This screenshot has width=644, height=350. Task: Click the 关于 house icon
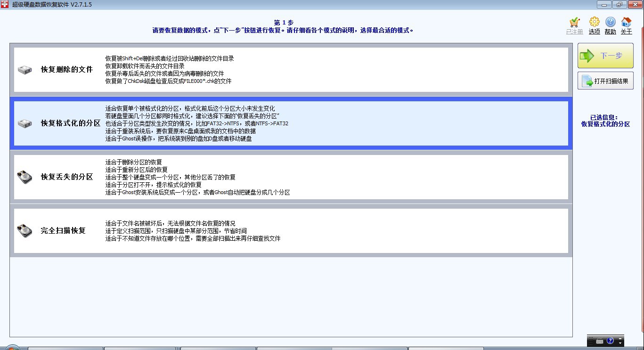pos(626,22)
